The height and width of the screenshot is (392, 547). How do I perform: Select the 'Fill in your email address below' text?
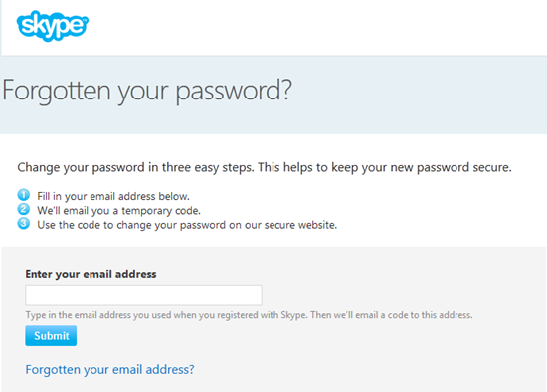click(113, 196)
